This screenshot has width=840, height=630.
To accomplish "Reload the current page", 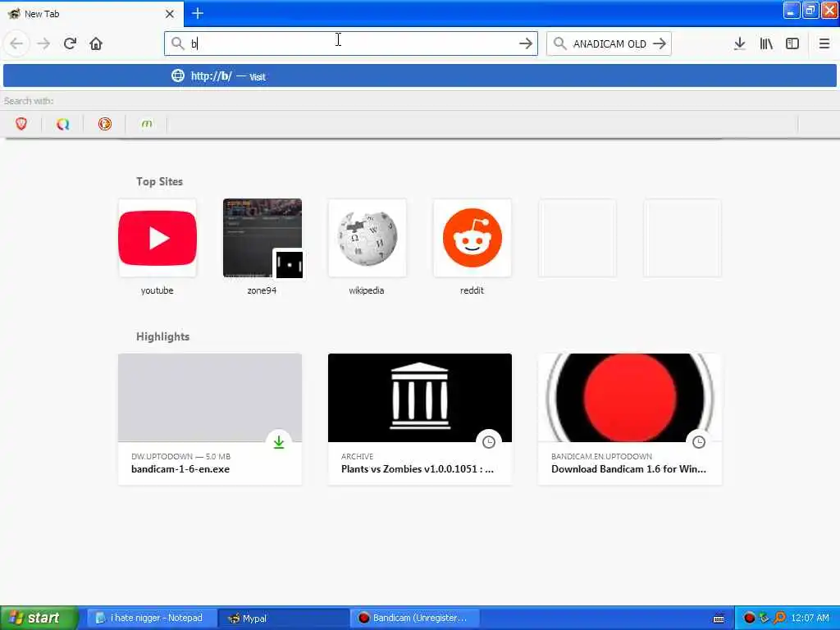I will (70, 43).
